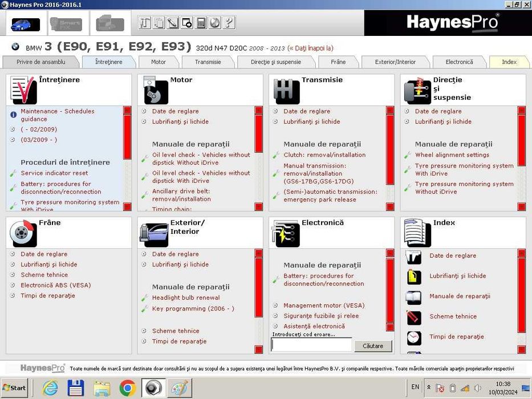Click the oil can icon in Index panel
The height and width of the screenshot is (399, 532).
click(x=414, y=277)
